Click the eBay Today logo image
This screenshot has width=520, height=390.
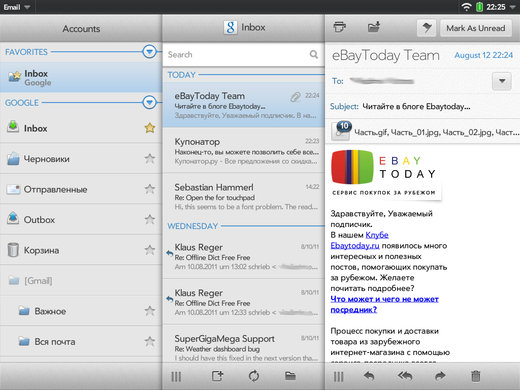385,174
